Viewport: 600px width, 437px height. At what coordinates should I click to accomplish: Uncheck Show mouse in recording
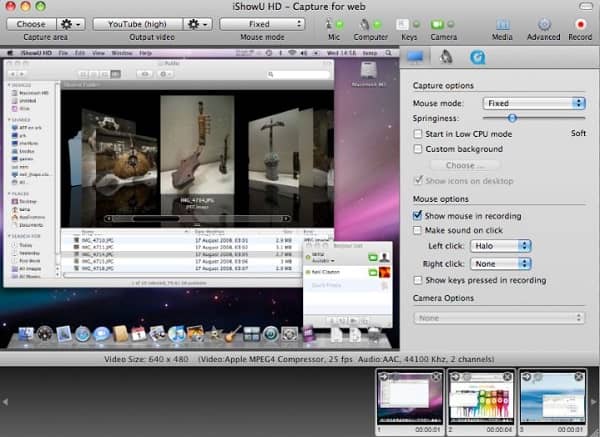[x=417, y=215]
